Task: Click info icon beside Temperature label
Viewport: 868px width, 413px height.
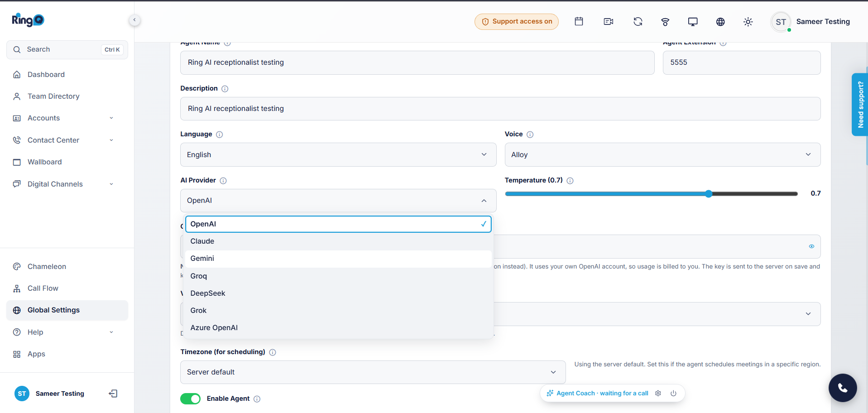Action: 570,181
